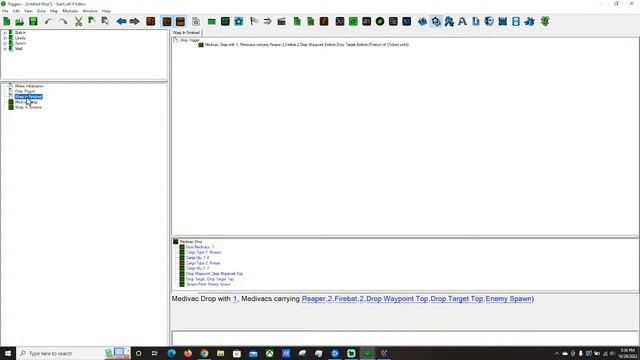Click the New document toolbar icon
This screenshot has width=640, height=360.
pyautogui.click(x=7, y=21)
